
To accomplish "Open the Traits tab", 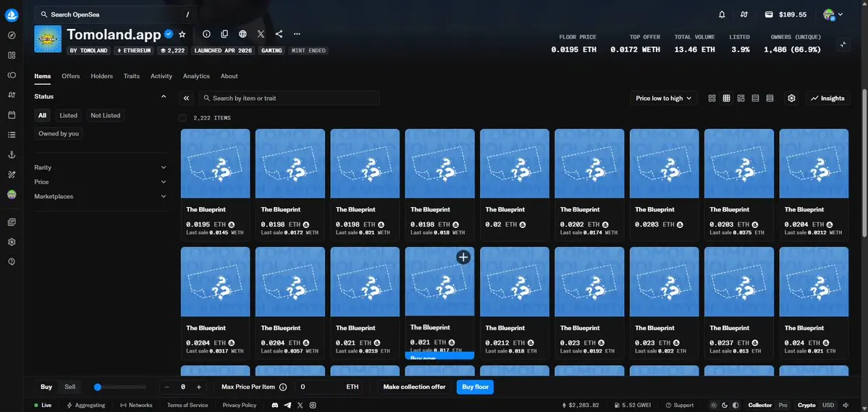I will (132, 76).
